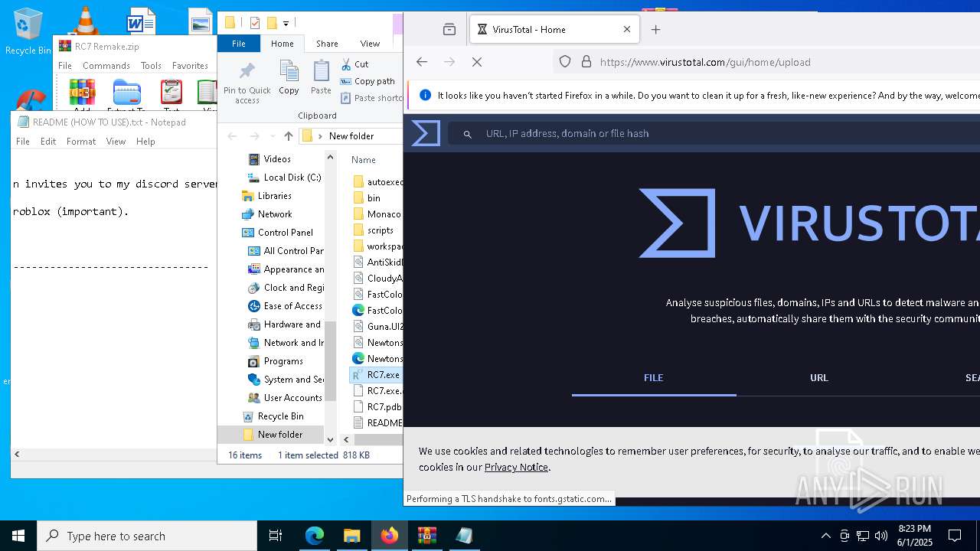
Task: Close the VirusTotal - Home tab
Action: coord(627,30)
